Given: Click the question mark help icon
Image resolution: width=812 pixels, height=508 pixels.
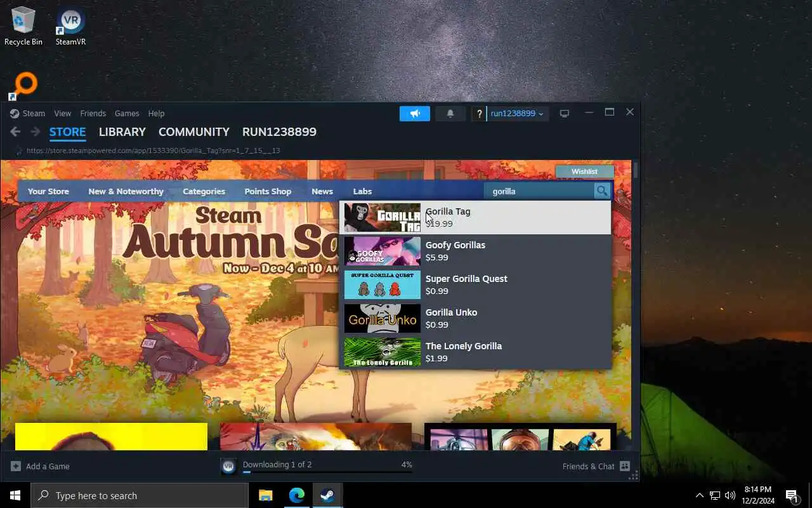Looking at the screenshot, I should (479, 114).
